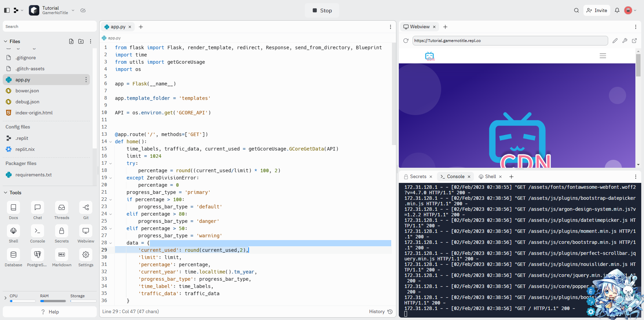The width and height of the screenshot is (644, 320).
Task: Toggle the webpage hamburger navigation menu
Action: [603, 56]
